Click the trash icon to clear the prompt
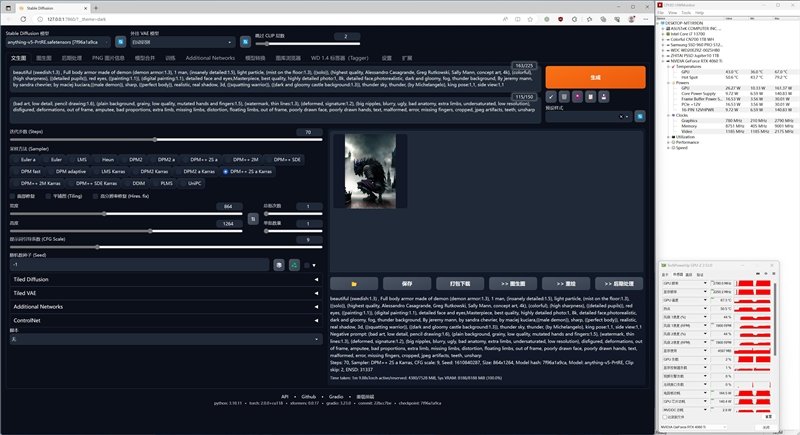 pyautogui.click(x=564, y=96)
